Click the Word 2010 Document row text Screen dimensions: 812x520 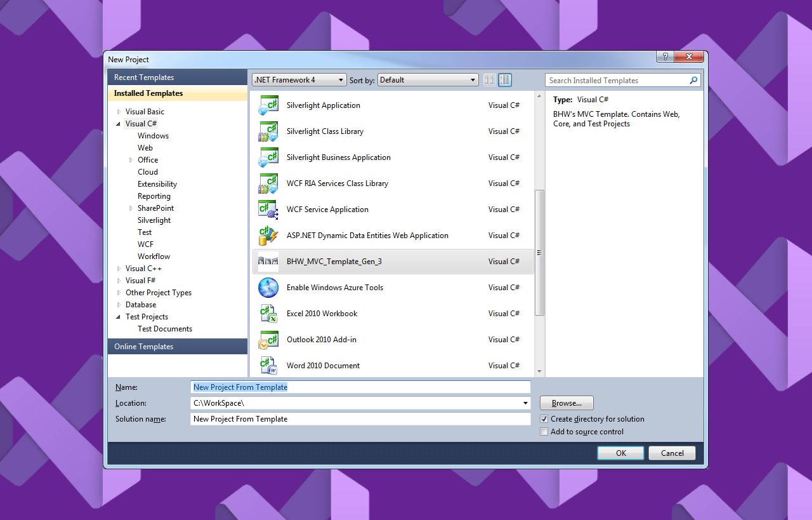[323, 366]
